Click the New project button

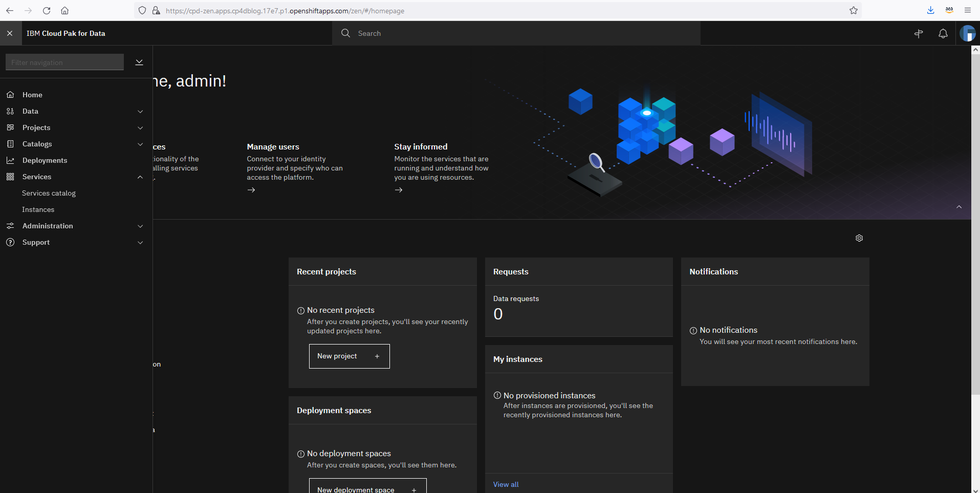(349, 356)
